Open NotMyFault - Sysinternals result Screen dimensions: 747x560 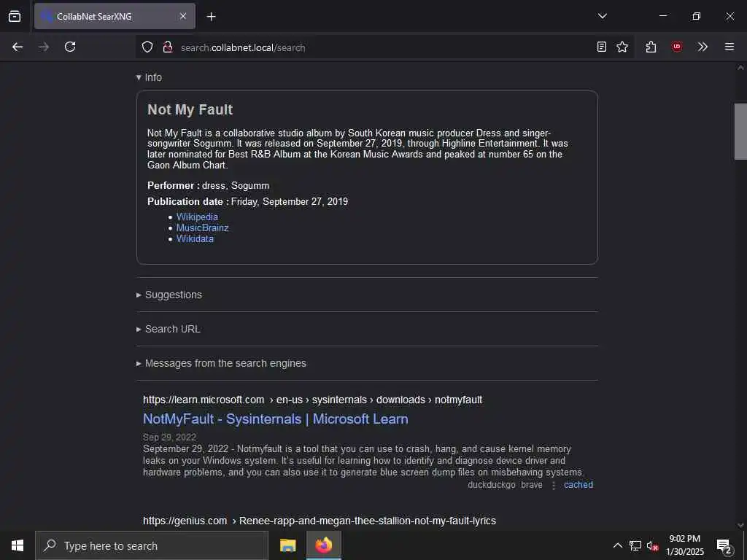[x=275, y=419]
